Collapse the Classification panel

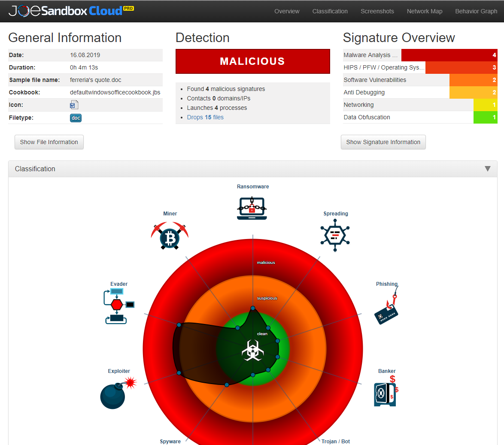point(488,169)
